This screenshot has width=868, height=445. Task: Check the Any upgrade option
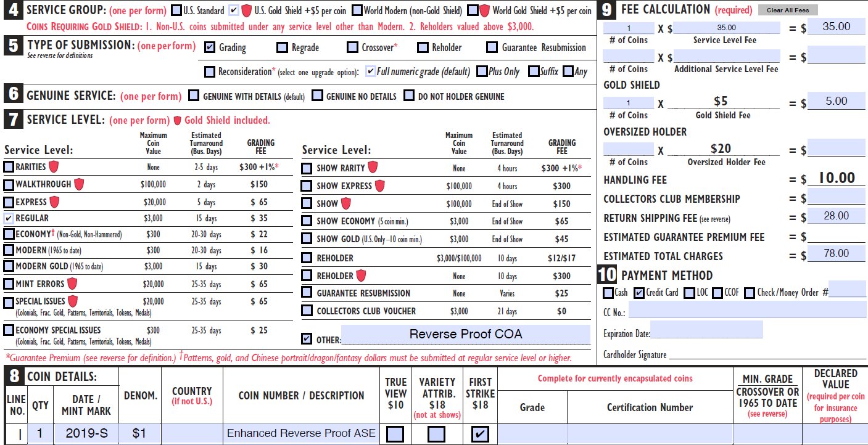(568, 71)
